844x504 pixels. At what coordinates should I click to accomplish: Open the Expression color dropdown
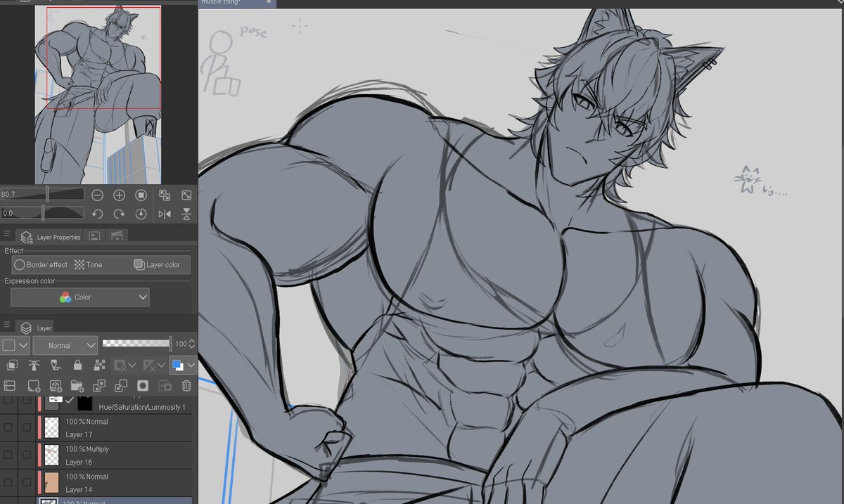[79, 297]
